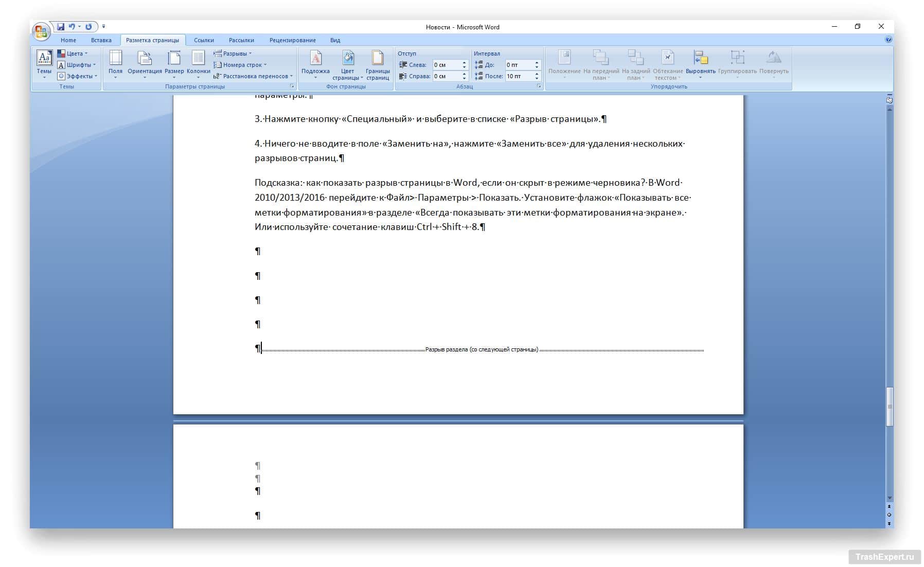The image size is (924, 567).
Task: Click the step 4 'Ничего не вводите' paragraph
Action: tap(470, 151)
